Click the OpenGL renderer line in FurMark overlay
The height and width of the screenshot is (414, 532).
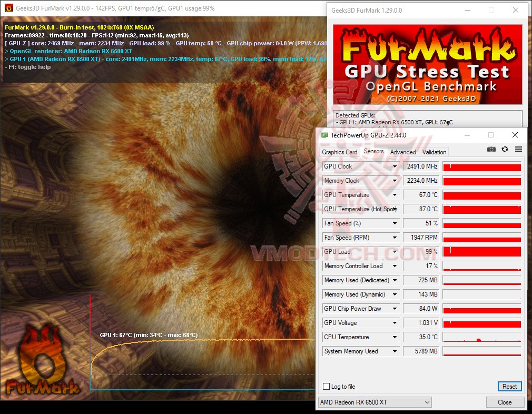click(x=68, y=51)
